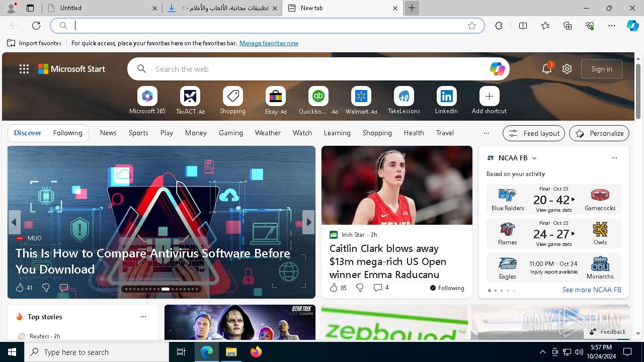Viewport: 644px width, 362px height.
Task: Open Caitlin Clark article thumbnail
Action: (x=397, y=185)
